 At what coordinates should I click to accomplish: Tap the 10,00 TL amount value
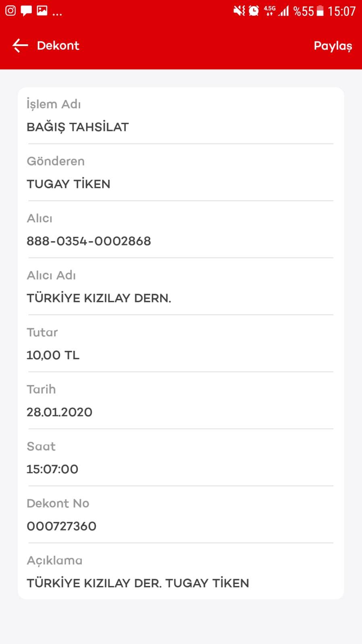click(x=53, y=355)
